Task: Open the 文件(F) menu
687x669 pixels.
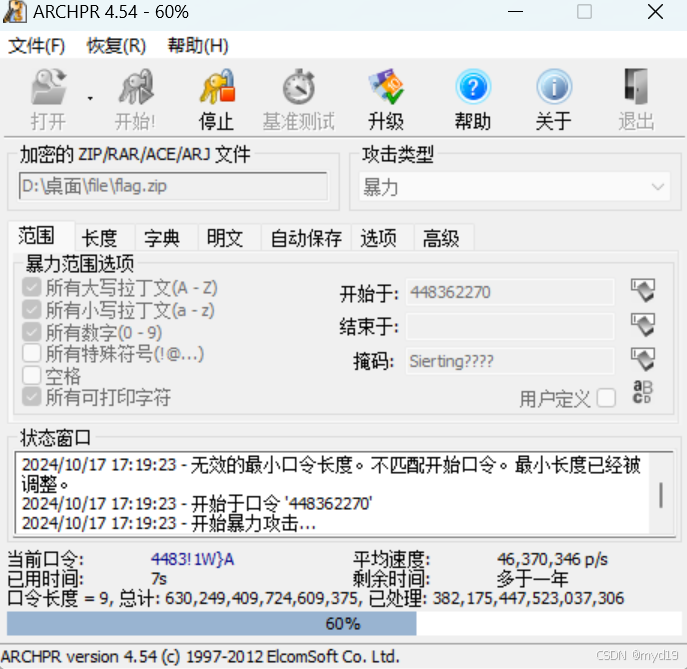Action: click(37, 46)
